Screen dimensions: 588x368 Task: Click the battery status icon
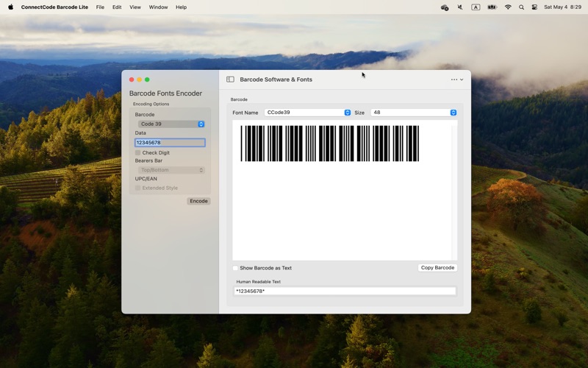(x=492, y=7)
